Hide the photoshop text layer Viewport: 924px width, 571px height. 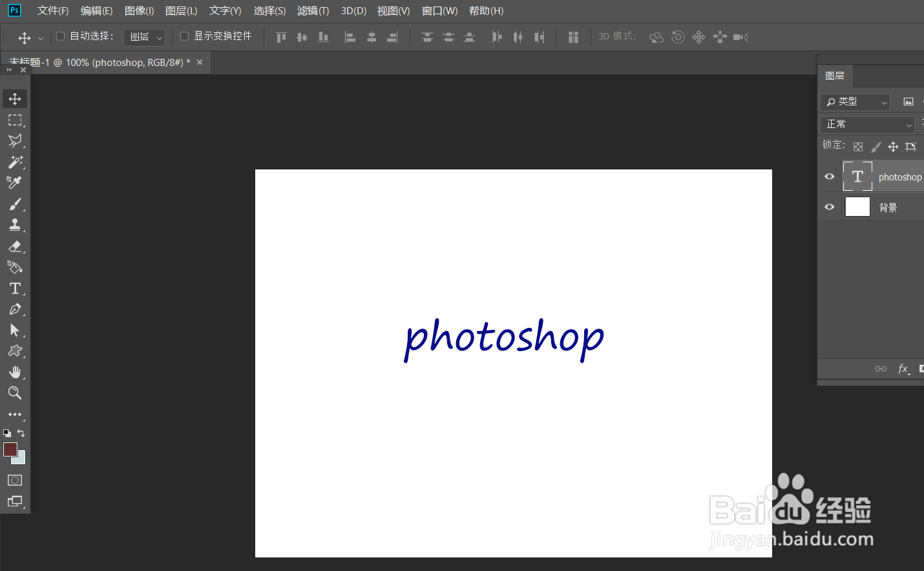(x=830, y=177)
